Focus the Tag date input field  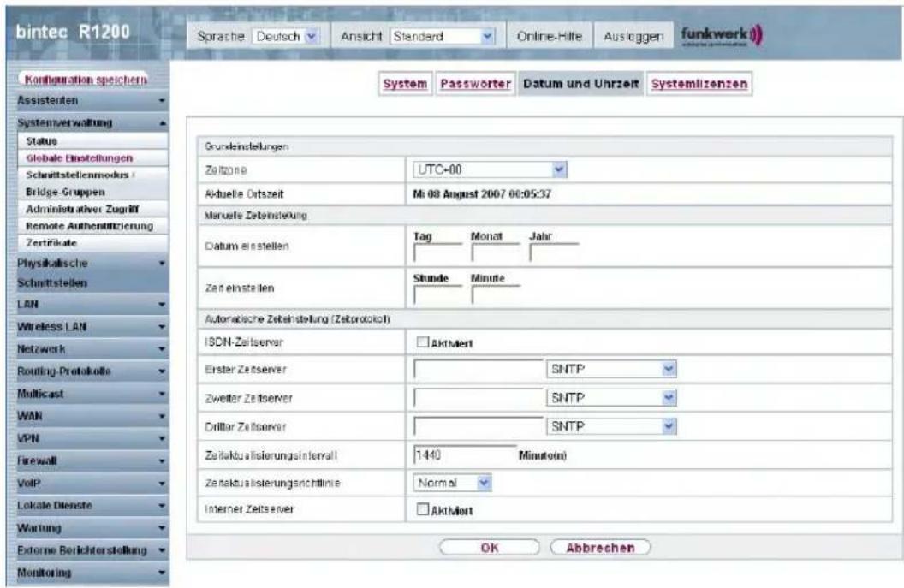pos(437,252)
